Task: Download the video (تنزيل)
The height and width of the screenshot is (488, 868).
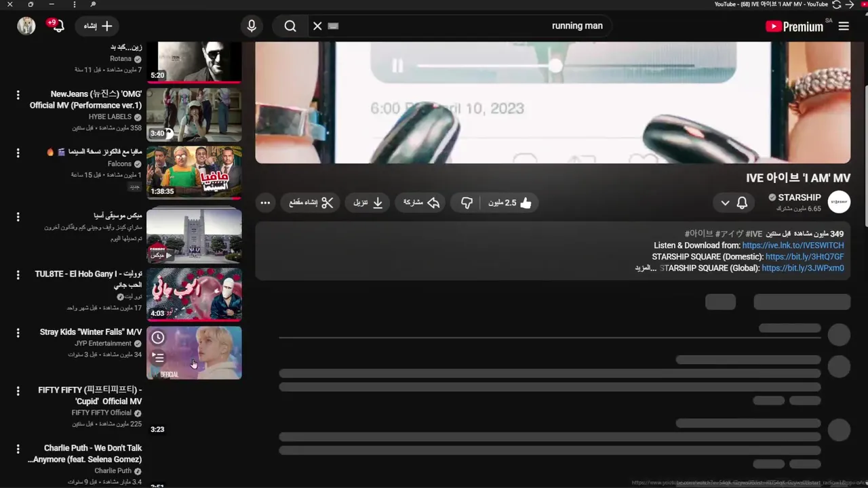Action: pyautogui.click(x=368, y=203)
